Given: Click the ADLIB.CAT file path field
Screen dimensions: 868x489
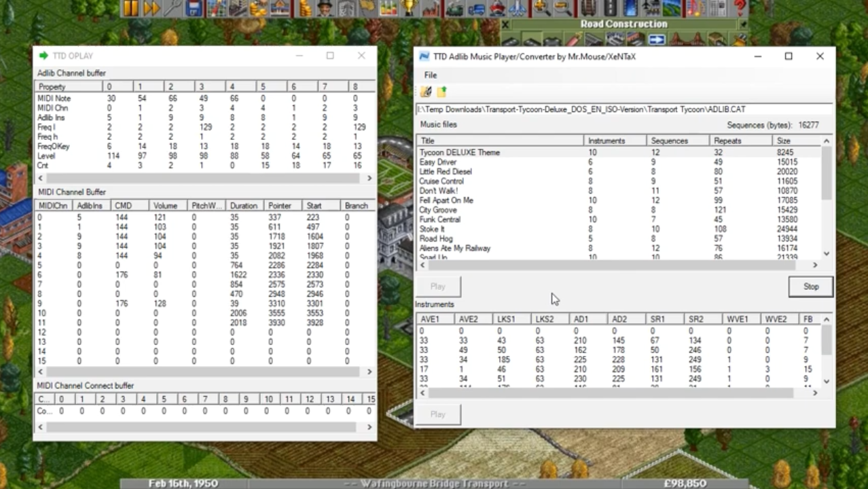Looking at the screenshot, I should pyautogui.click(x=624, y=109).
